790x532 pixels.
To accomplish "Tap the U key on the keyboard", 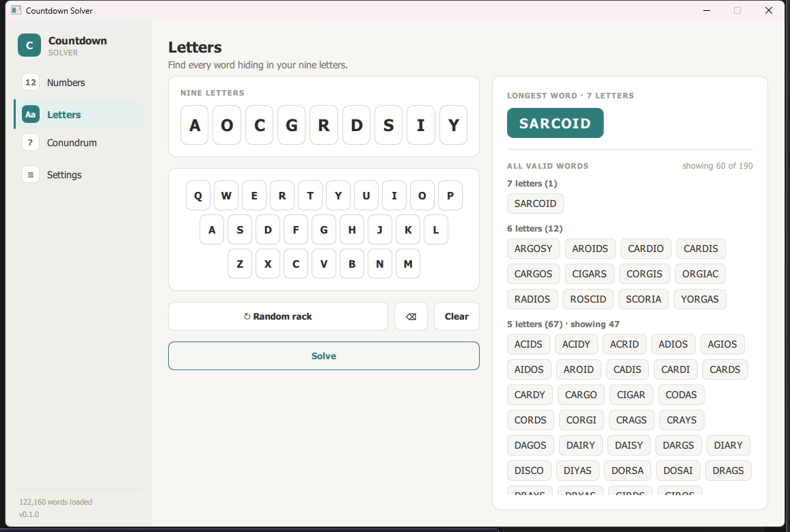I will pyautogui.click(x=366, y=195).
